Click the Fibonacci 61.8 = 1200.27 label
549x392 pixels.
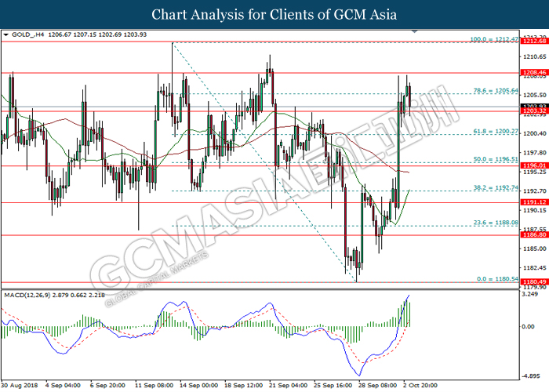[496, 132]
